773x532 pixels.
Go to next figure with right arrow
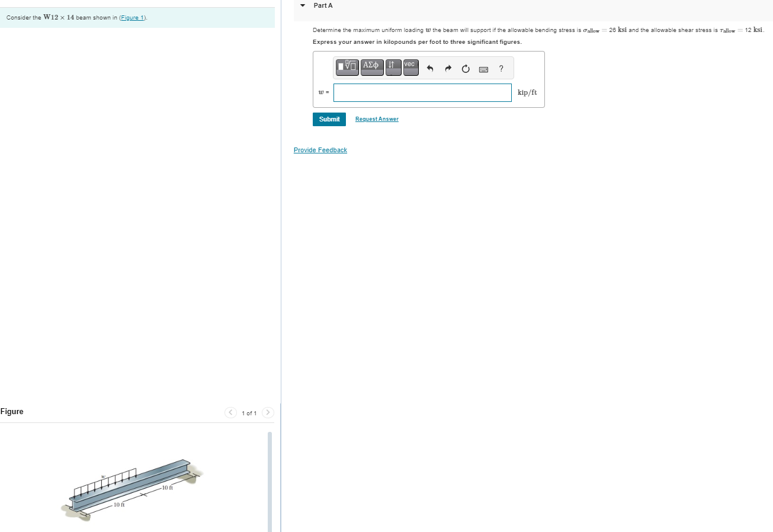click(x=268, y=412)
